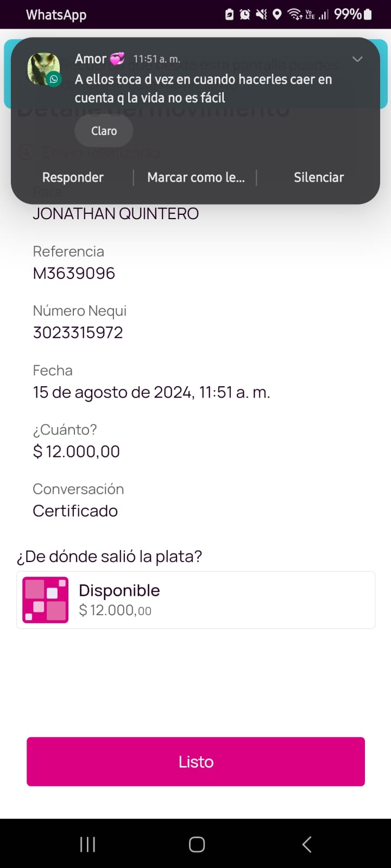Tap the alarm clock status icon
The image size is (391, 868).
coord(245,15)
